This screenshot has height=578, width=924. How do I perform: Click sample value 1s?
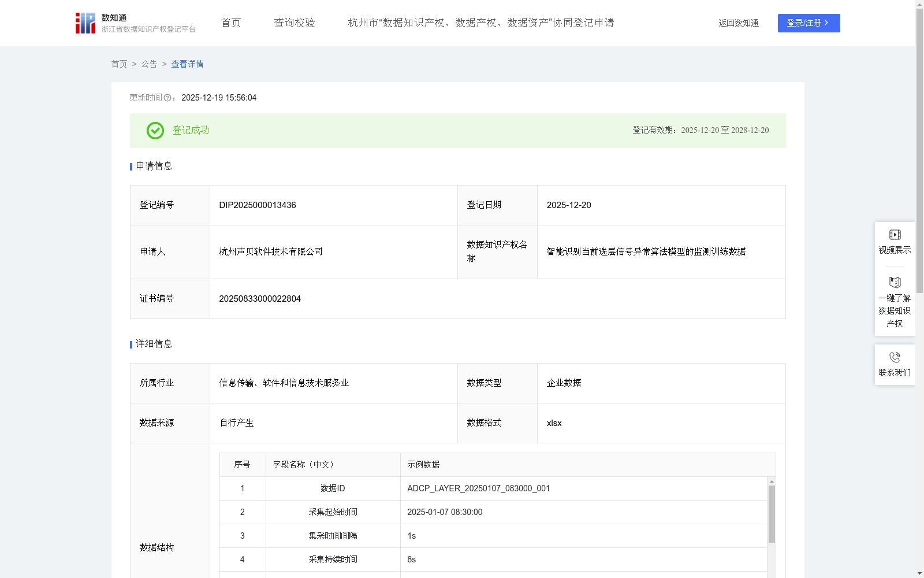click(x=412, y=536)
